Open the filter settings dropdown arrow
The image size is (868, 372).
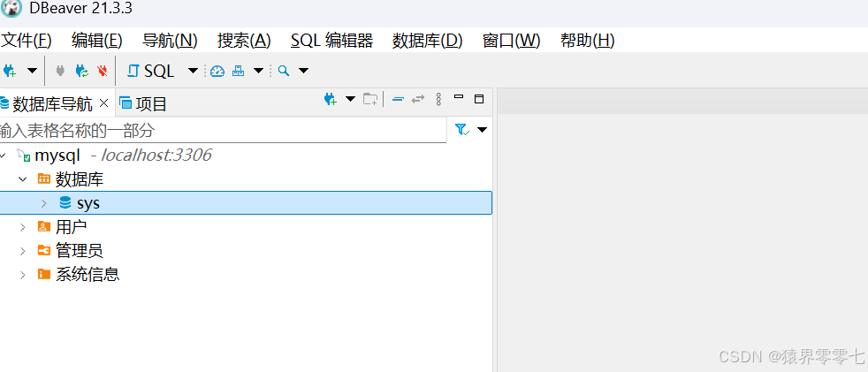482,130
